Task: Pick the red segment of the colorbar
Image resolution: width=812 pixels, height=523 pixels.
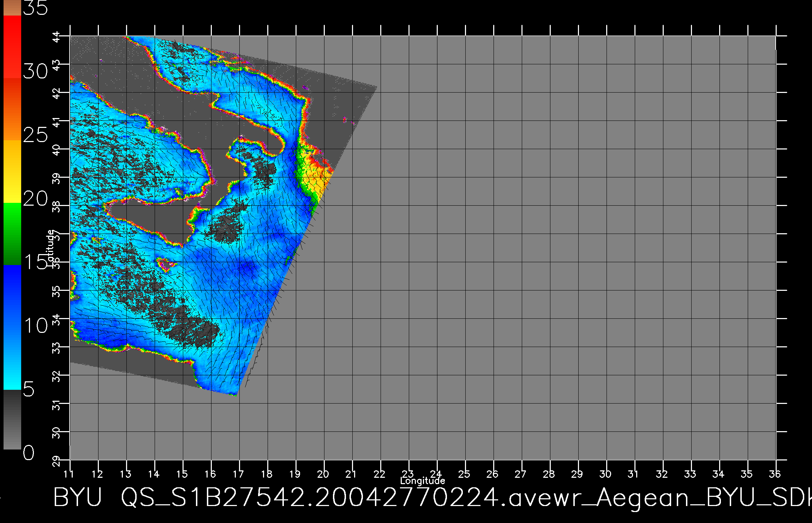Action: pyautogui.click(x=12, y=46)
